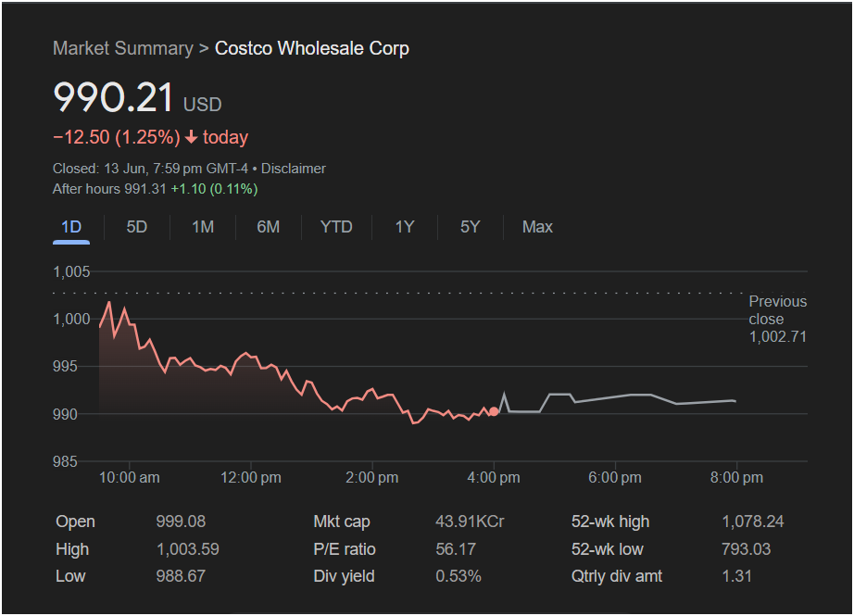
Task: Click the 6:00 pm x-axis label
Action: click(615, 478)
